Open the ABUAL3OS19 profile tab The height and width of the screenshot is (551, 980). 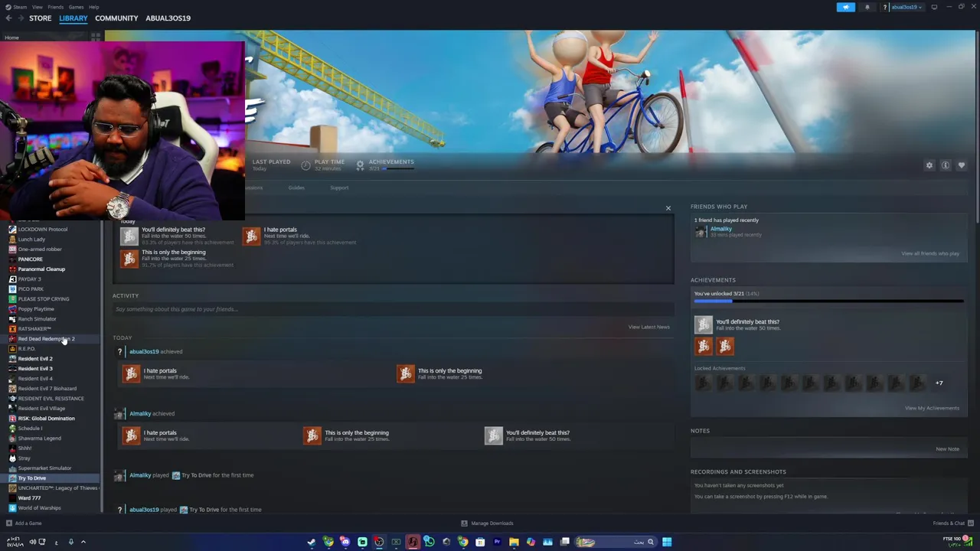point(168,18)
